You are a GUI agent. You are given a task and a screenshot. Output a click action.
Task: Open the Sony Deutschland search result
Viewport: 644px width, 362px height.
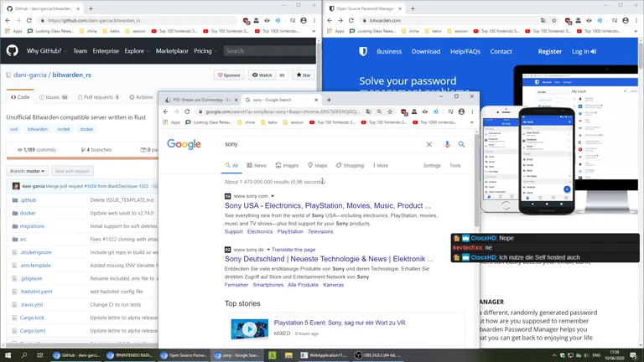(x=329, y=259)
